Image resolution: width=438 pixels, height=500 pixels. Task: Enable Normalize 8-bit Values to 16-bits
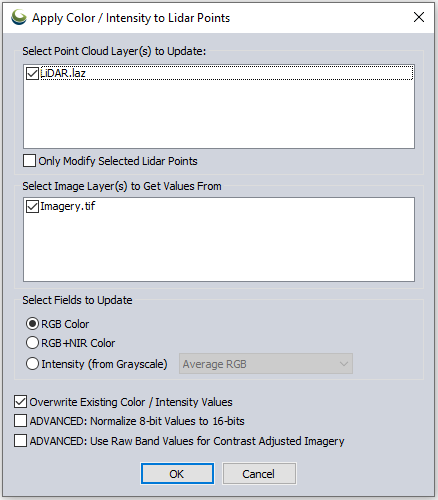(20, 421)
